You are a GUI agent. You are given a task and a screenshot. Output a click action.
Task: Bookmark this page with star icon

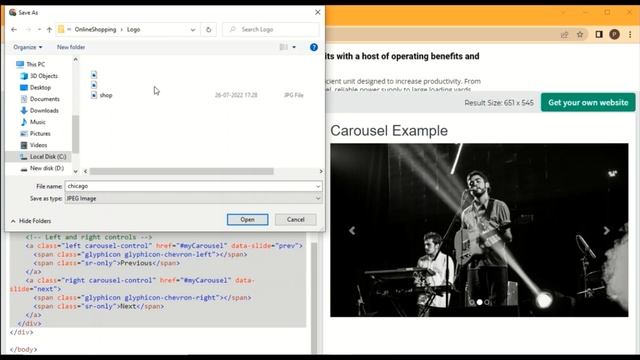[580, 35]
